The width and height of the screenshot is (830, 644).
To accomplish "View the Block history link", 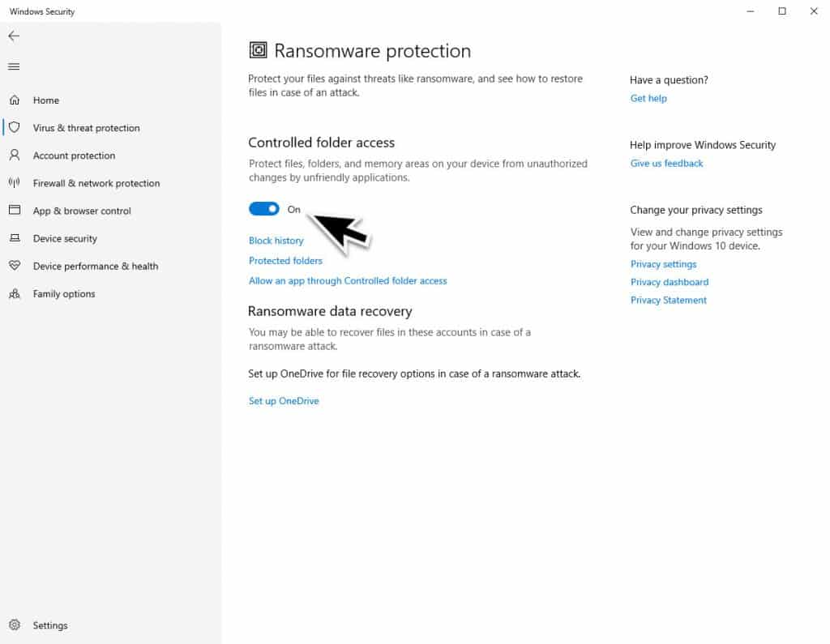I will (x=276, y=240).
